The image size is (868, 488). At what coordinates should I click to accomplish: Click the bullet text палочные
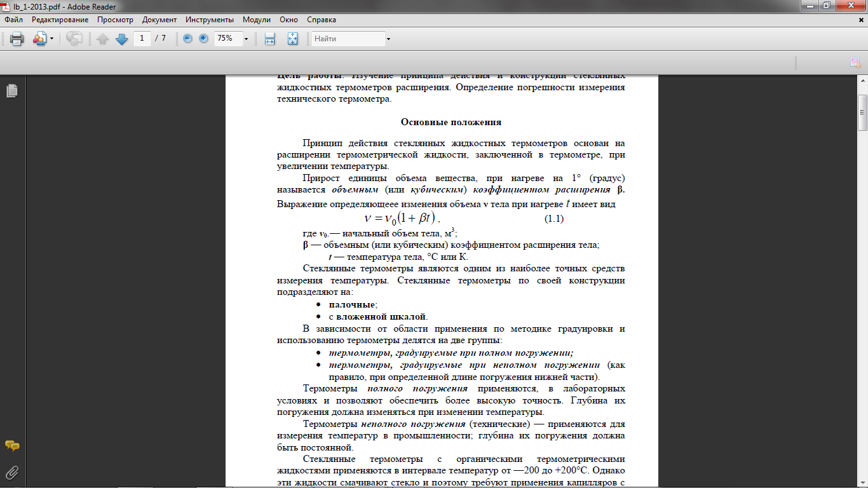(353, 305)
